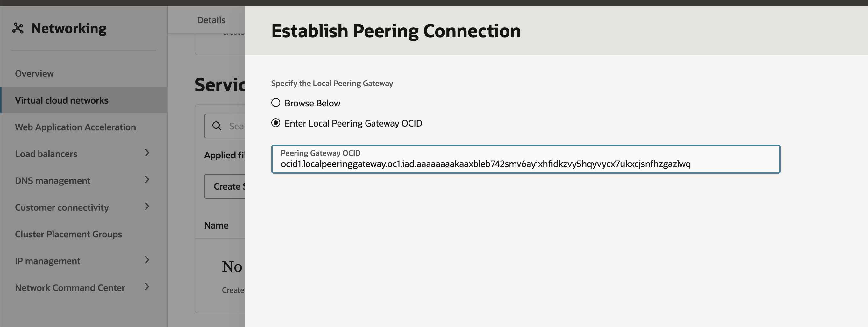Expand the Load balancers section
The width and height of the screenshot is (868, 327).
tap(147, 153)
